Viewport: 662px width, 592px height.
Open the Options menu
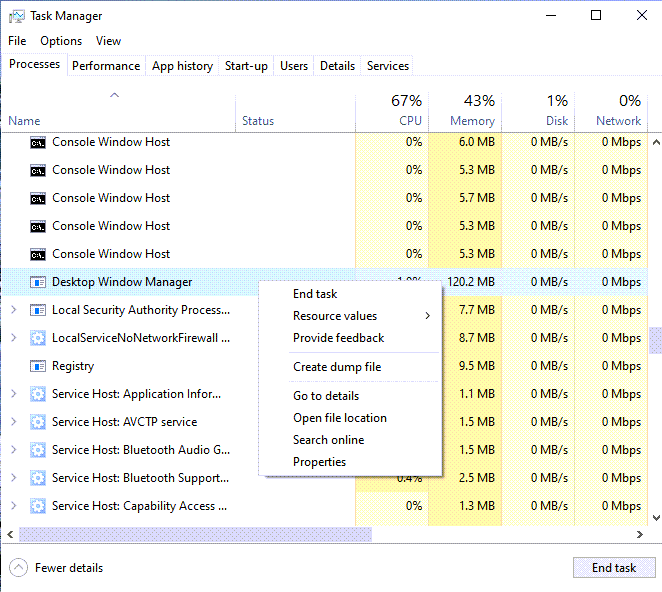coord(61,41)
